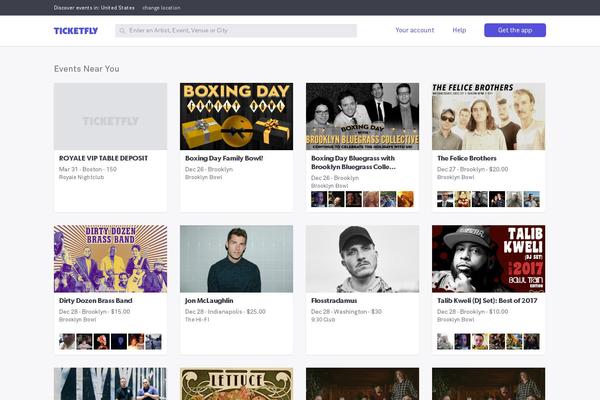Open the Help link

459,30
